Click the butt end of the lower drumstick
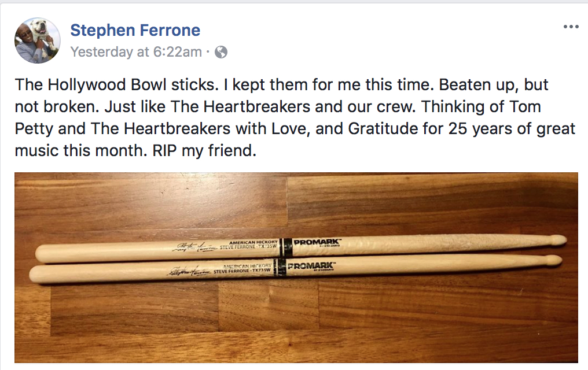Viewport: 588px width, 370px height. click(x=36, y=275)
